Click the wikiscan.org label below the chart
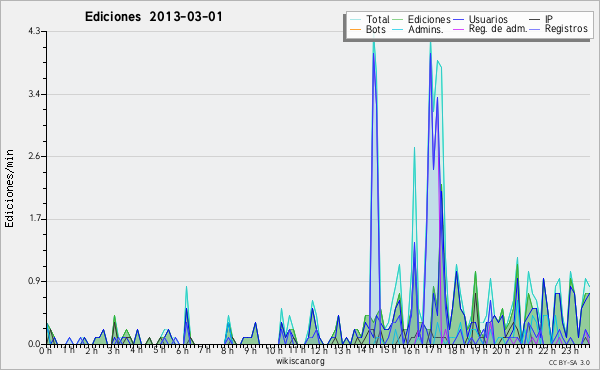 coord(300,361)
